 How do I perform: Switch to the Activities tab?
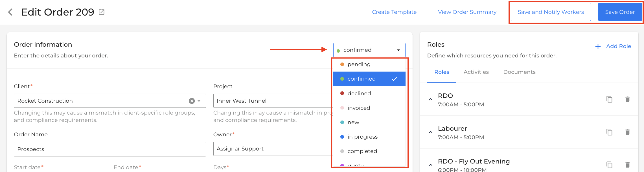(476, 72)
